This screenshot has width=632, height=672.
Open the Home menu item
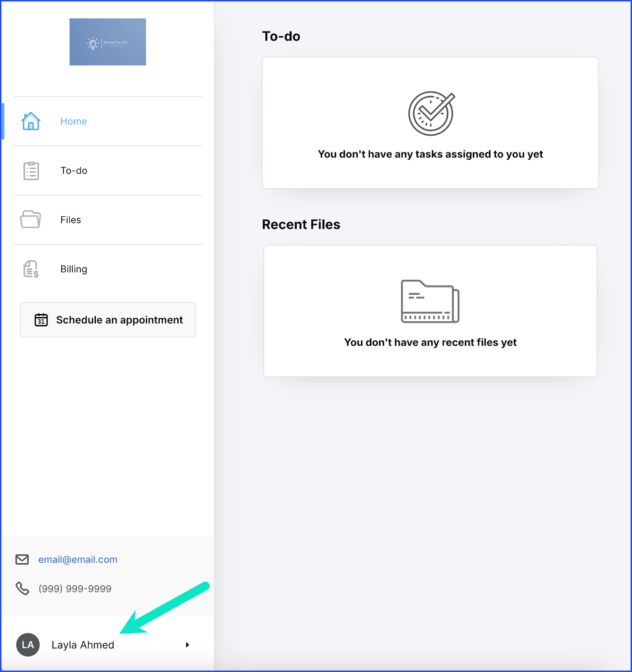(x=74, y=121)
